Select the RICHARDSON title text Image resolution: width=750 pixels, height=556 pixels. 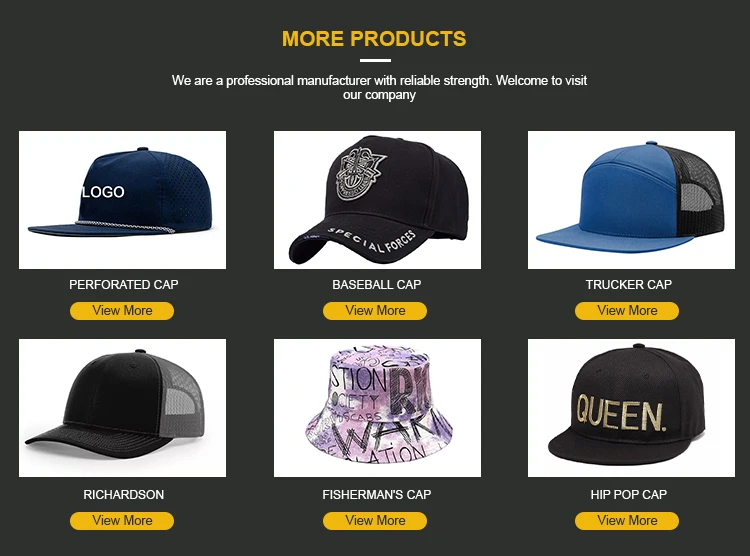click(x=123, y=494)
